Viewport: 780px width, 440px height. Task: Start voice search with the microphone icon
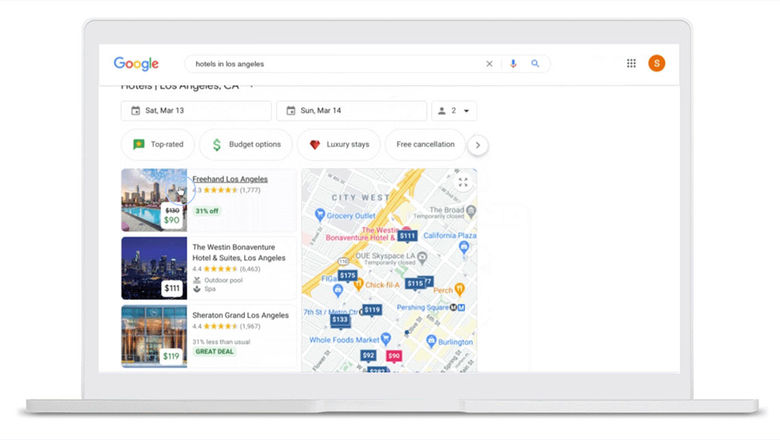(x=513, y=64)
